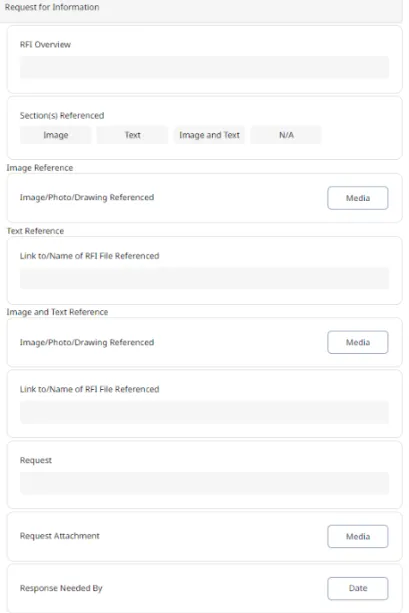The height and width of the screenshot is (613, 409).
Task: Click the Image Reference section heading
Action: (39, 168)
